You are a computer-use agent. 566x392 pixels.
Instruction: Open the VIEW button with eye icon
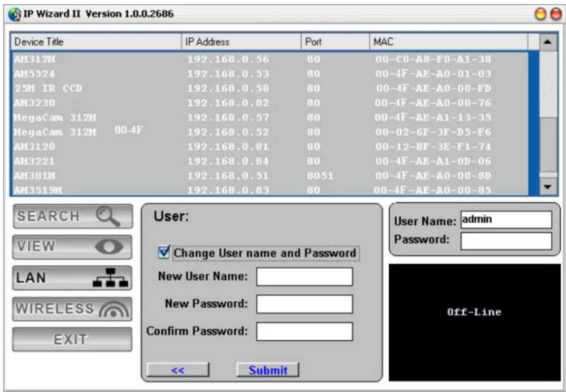point(72,247)
